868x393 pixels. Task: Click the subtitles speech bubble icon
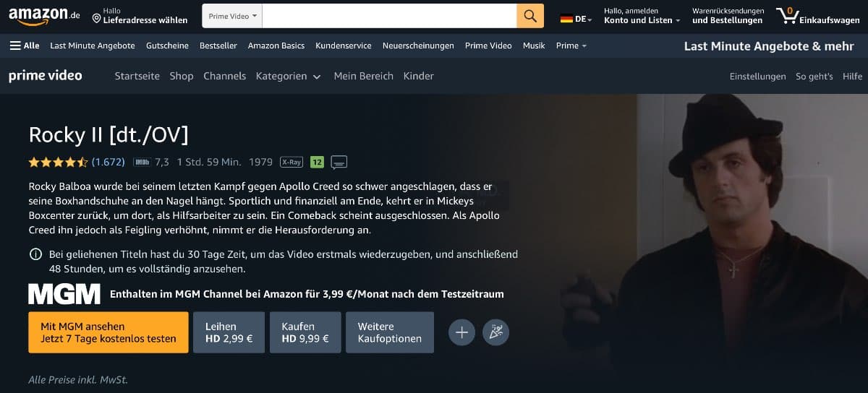tap(339, 162)
